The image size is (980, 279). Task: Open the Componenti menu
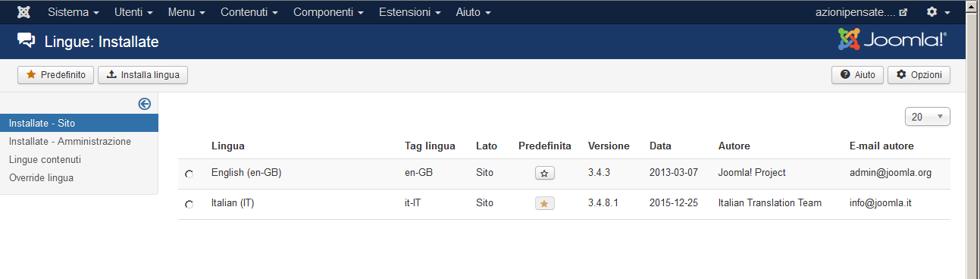click(x=327, y=12)
